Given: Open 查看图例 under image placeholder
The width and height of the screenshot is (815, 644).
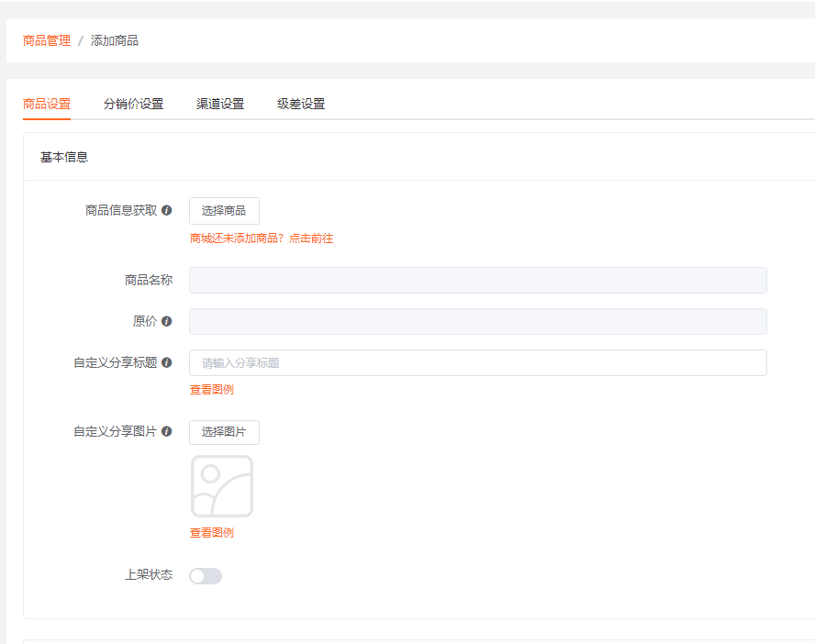Looking at the screenshot, I should [211, 533].
